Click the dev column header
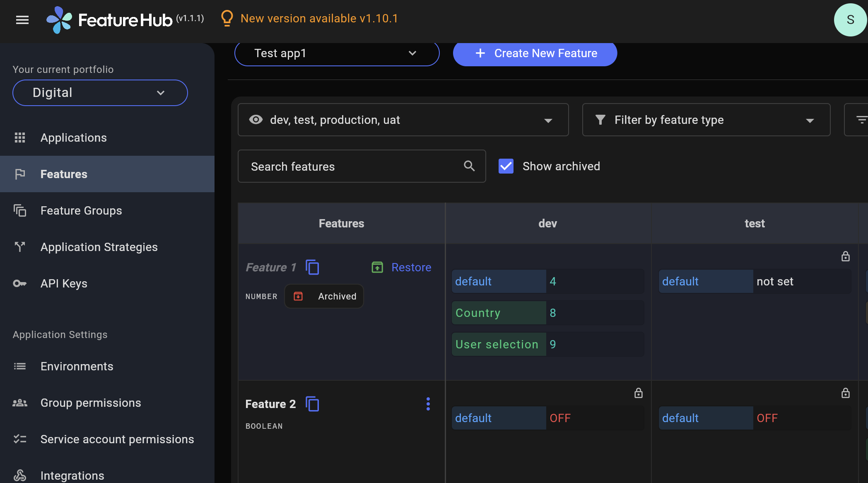 click(548, 223)
